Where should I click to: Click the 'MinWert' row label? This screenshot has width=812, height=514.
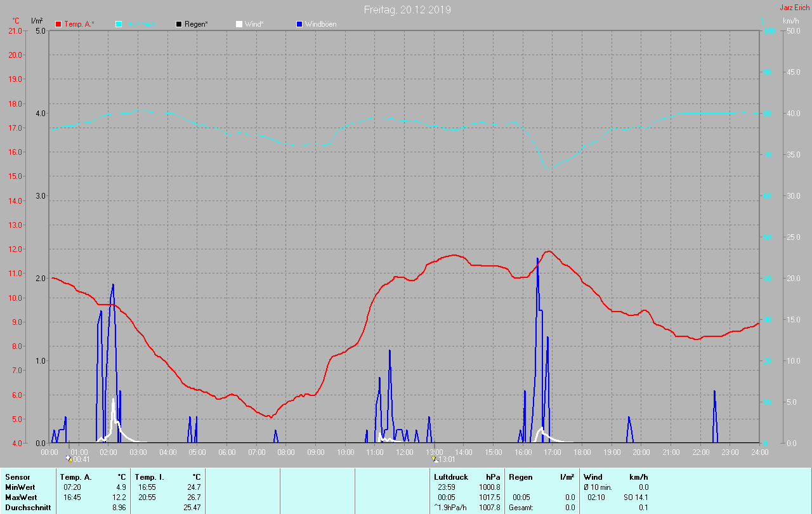click(20, 487)
